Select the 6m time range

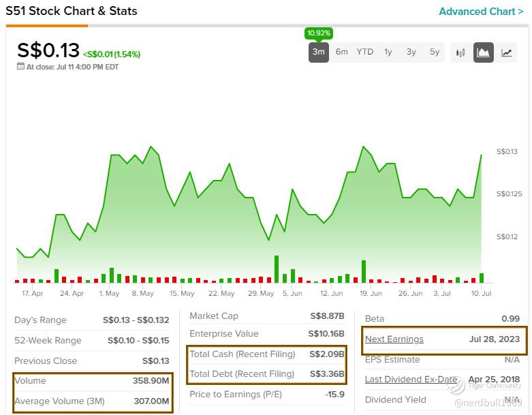click(x=342, y=52)
